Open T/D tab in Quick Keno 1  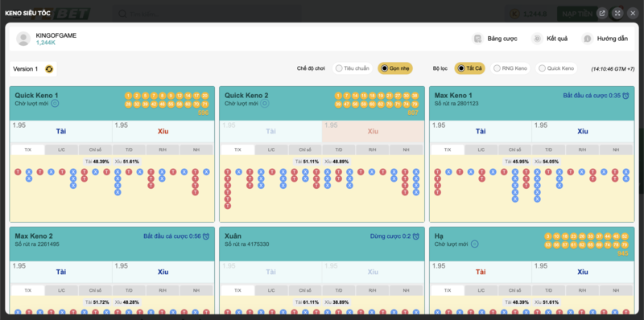pyautogui.click(x=129, y=150)
